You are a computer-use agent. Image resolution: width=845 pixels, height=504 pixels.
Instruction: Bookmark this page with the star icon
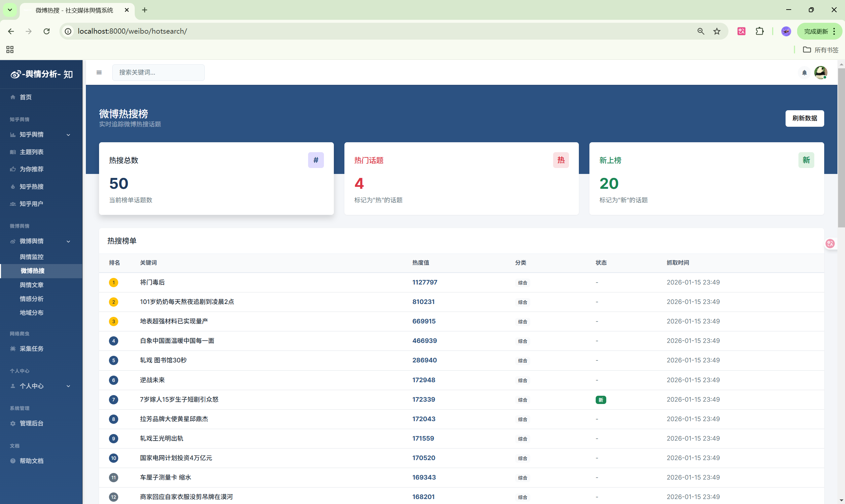[717, 31]
